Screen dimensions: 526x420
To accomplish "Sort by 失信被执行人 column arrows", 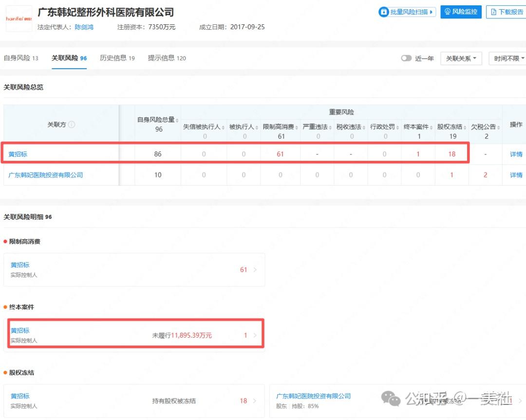I will point(223,127).
